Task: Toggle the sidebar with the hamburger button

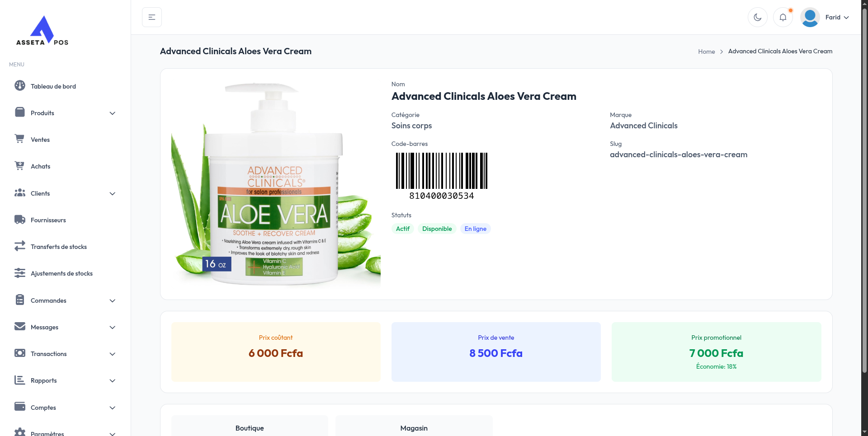Action: point(151,17)
